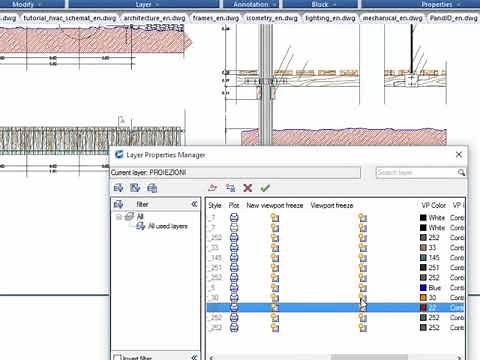
Task: Click the magnifier icon in Search layer box
Action: tap(461, 172)
